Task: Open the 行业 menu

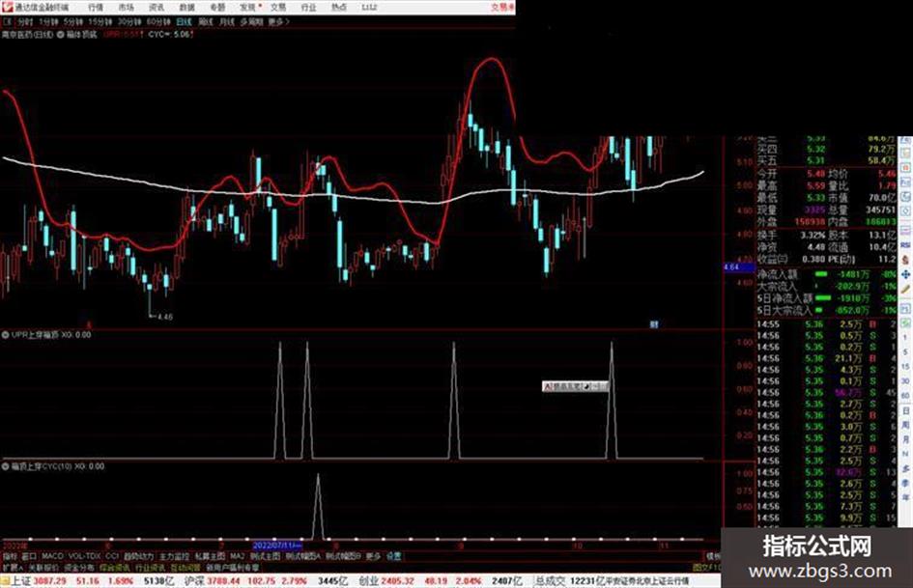Action: pyautogui.click(x=308, y=7)
